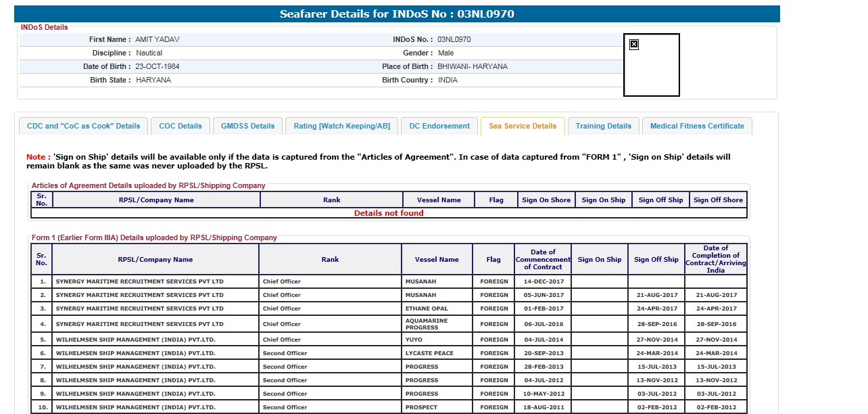This screenshot has height=414, width=868.
Task: Select the Rating [Watch Keeping/AB] tab
Action: click(x=341, y=126)
